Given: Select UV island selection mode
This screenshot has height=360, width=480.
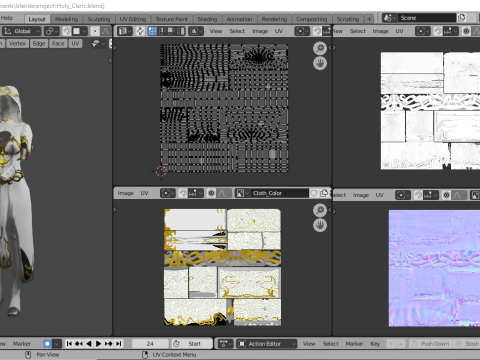Looking at the screenshot, I should pyautogui.click(x=180, y=31).
